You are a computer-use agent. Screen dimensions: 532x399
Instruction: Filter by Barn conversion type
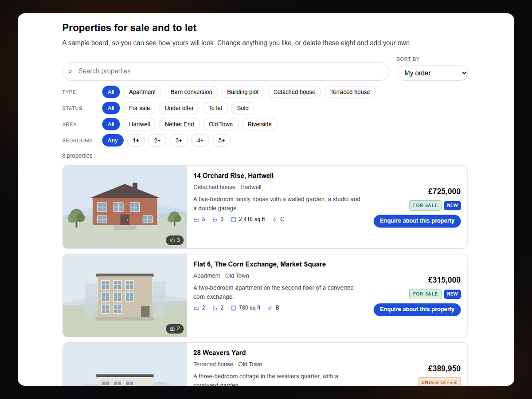pos(192,92)
